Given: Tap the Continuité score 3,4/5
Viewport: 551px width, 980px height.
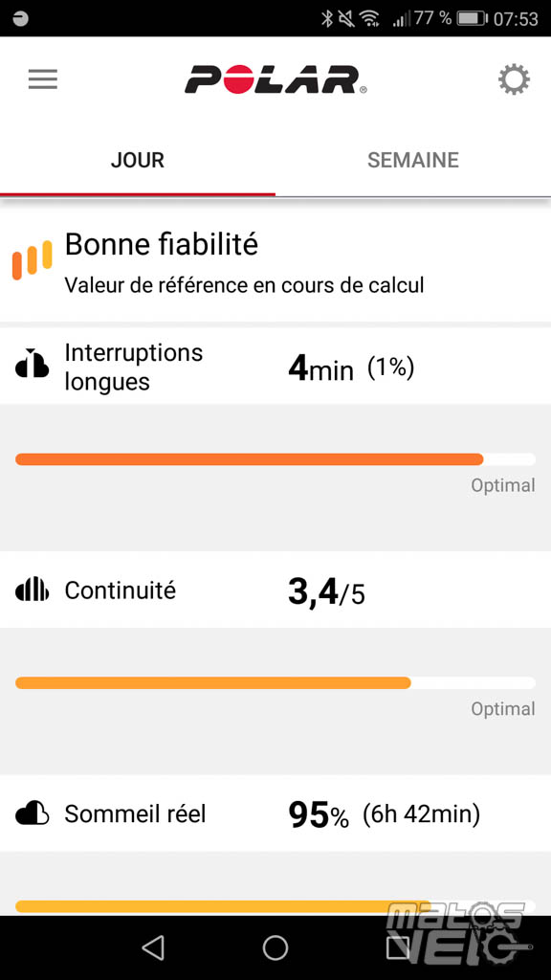Looking at the screenshot, I should [x=326, y=591].
